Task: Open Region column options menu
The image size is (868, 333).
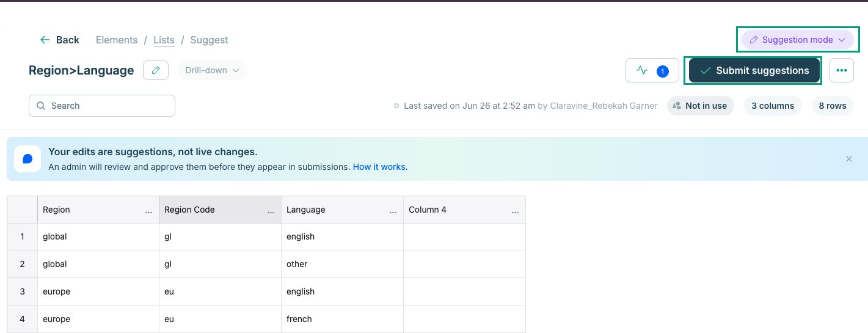Action: [x=149, y=212]
